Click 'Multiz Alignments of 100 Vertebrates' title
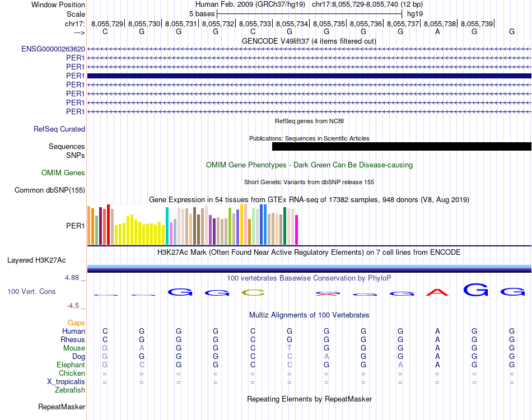Screen dimensions: 532x420 point(309,315)
